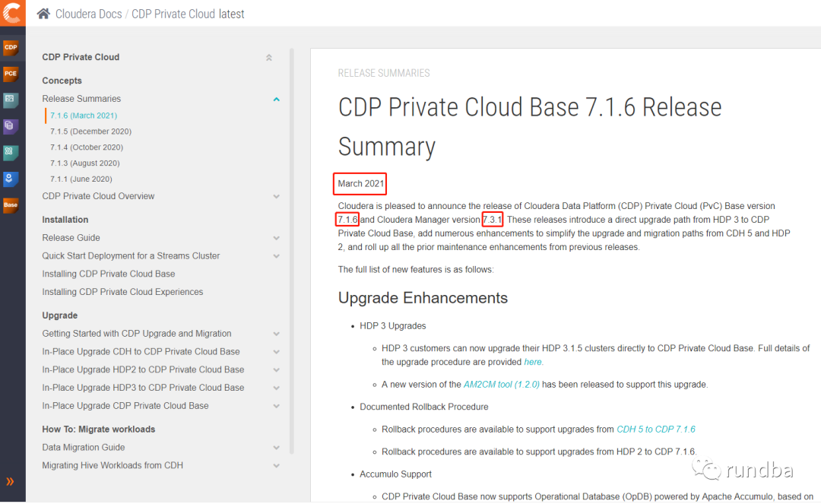Open the 'here' upgrade procedure link
The width and height of the screenshot is (821, 504).
[x=533, y=362]
